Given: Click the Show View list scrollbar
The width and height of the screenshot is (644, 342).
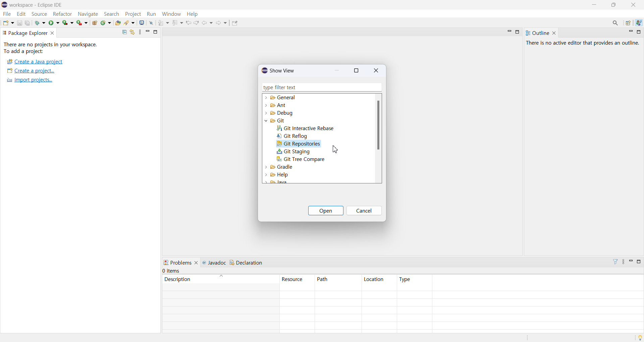Looking at the screenshot, I should 378,125.
